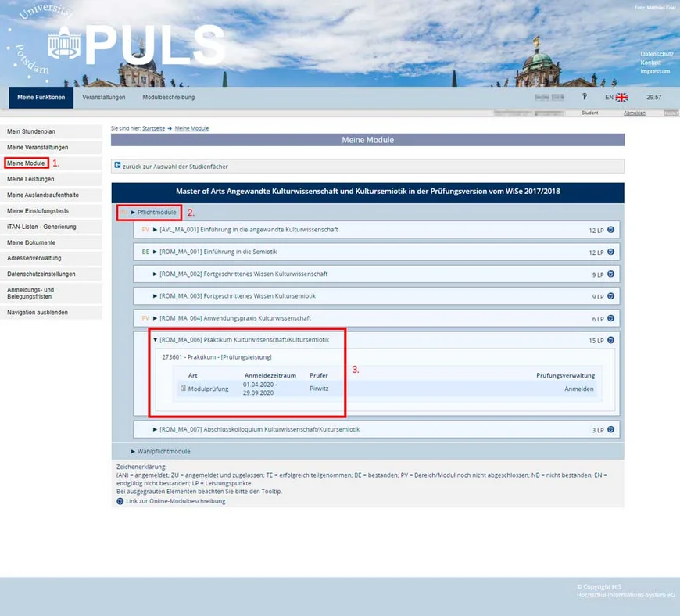Open Anmeldungs- und Belegungsfristen
The width and height of the screenshot is (680, 616).
pos(51,293)
